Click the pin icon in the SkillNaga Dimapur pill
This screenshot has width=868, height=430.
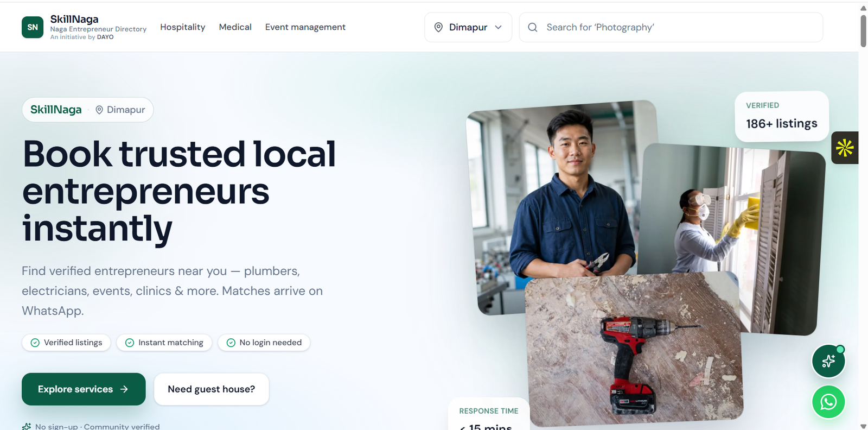pos(99,110)
